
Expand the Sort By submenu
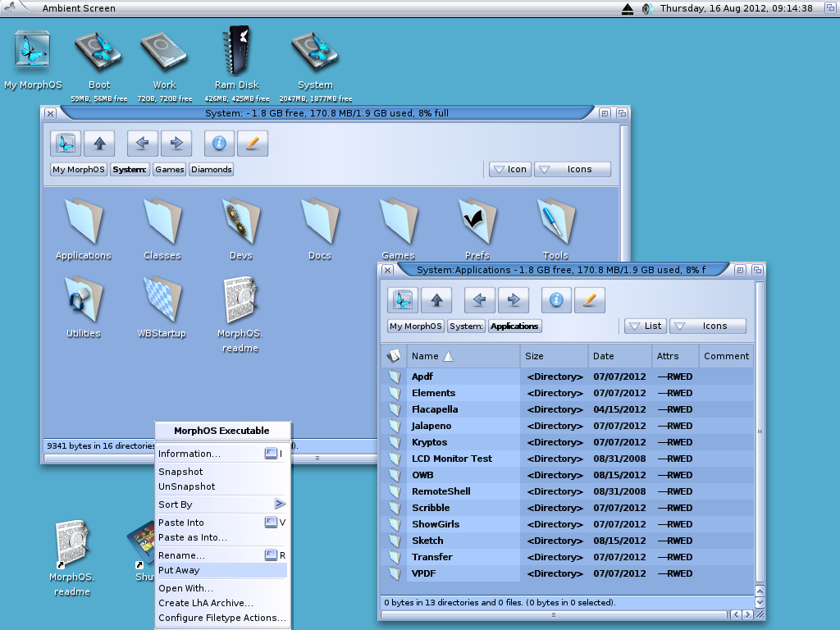pos(221,504)
